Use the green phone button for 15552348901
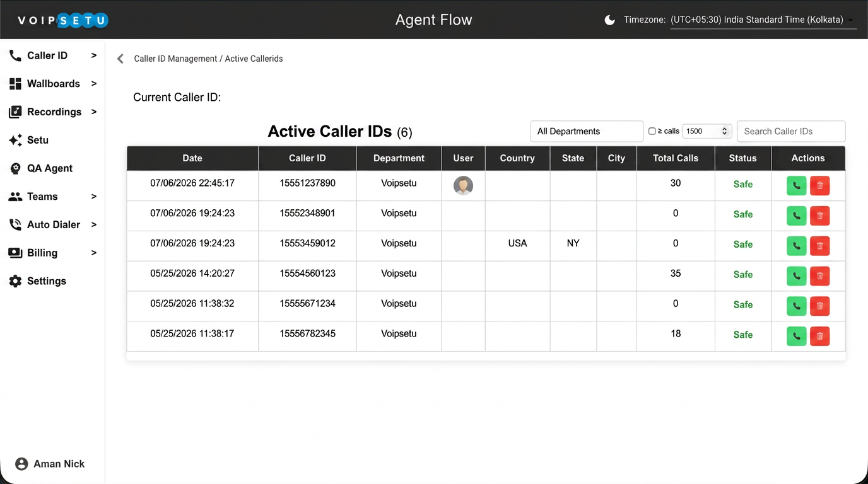Viewport: 868px width, 484px height. coord(797,216)
